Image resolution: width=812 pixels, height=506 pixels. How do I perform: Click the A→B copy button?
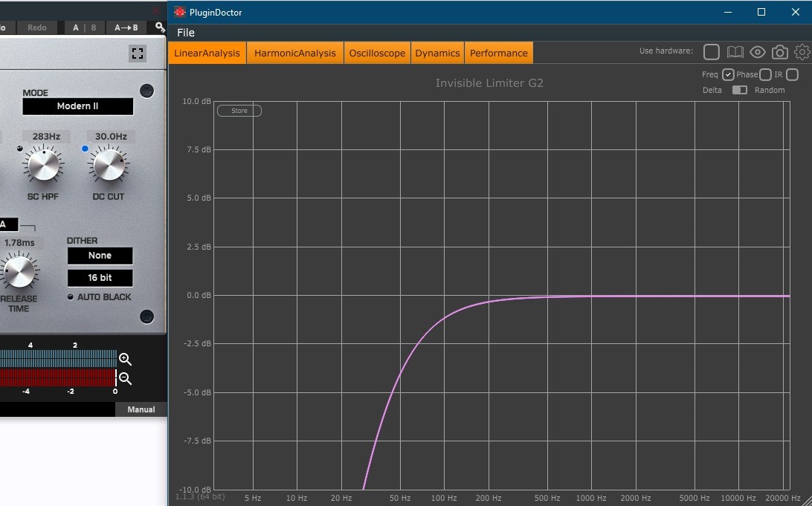126,27
